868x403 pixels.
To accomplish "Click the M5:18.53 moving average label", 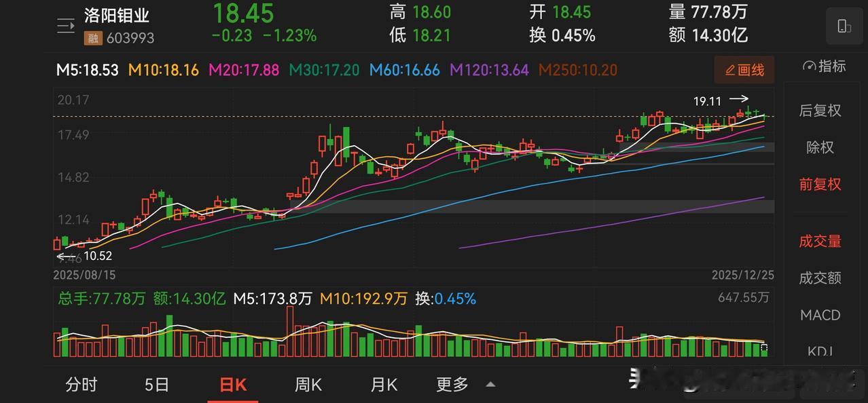I will (x=87, y=70).
